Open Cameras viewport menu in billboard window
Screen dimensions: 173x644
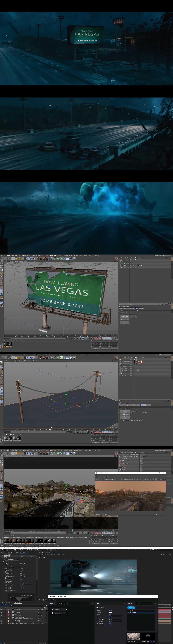[x=11, y=261]
